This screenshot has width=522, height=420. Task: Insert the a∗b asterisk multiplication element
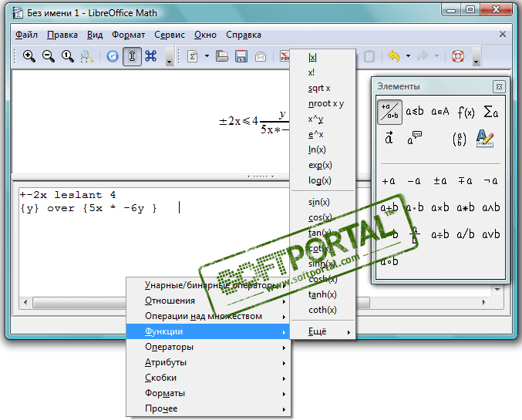(466, 207)
